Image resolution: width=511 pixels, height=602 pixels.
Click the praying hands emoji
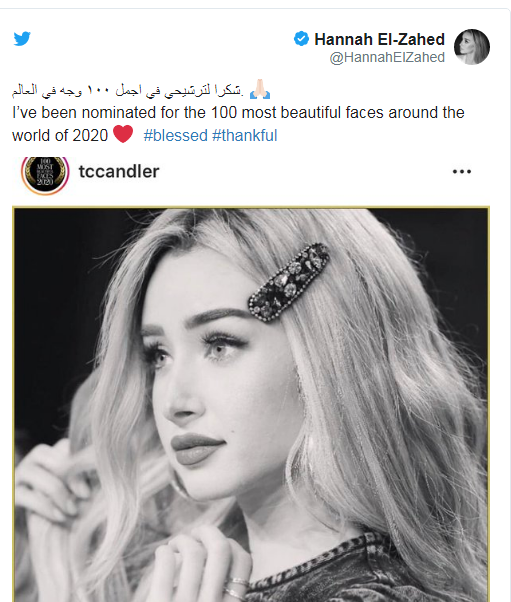point(260,89)
